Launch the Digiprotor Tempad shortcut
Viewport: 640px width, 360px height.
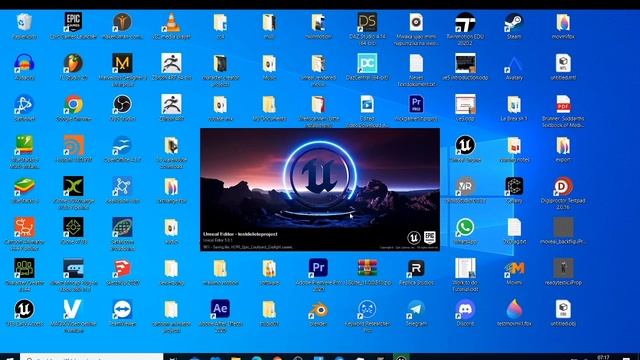click(563, 187)
